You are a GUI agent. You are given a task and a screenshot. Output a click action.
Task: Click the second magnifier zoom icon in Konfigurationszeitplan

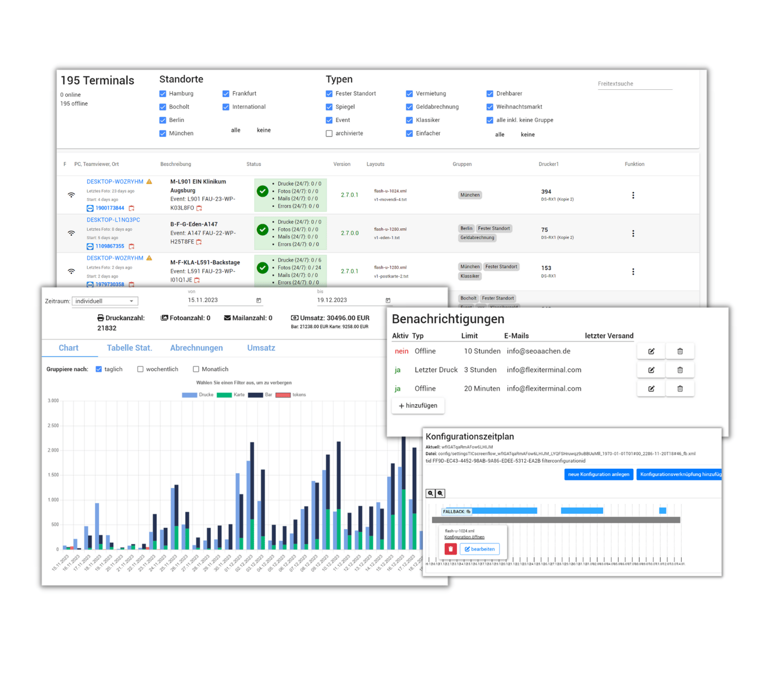(x=440, y=493)
